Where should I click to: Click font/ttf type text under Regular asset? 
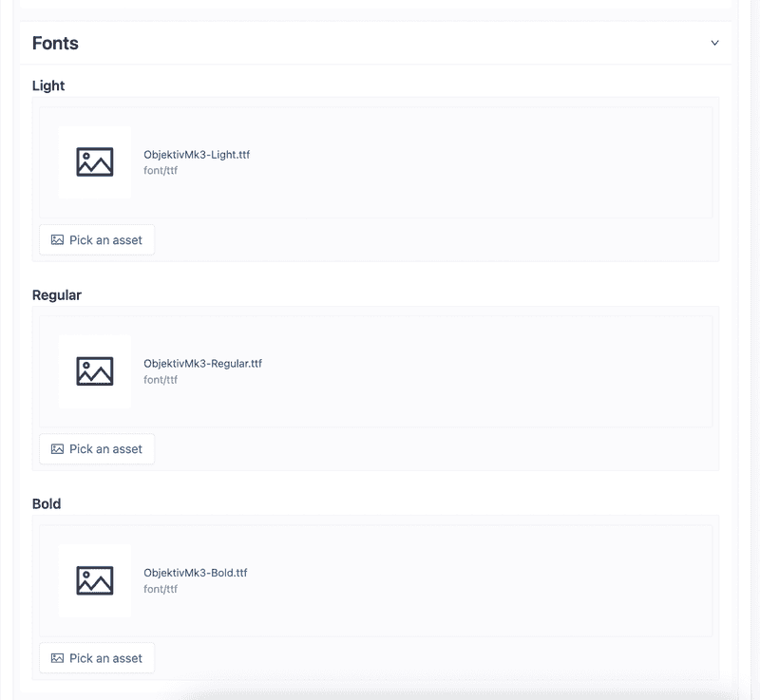(x=161, y=380)
